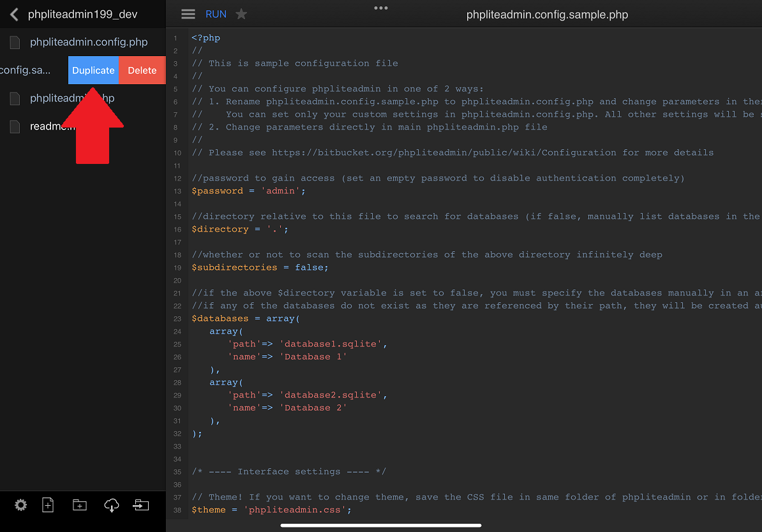Tap the home indicator bar
The width and height of the screenshot is (762, 532).
pos(381,525)
